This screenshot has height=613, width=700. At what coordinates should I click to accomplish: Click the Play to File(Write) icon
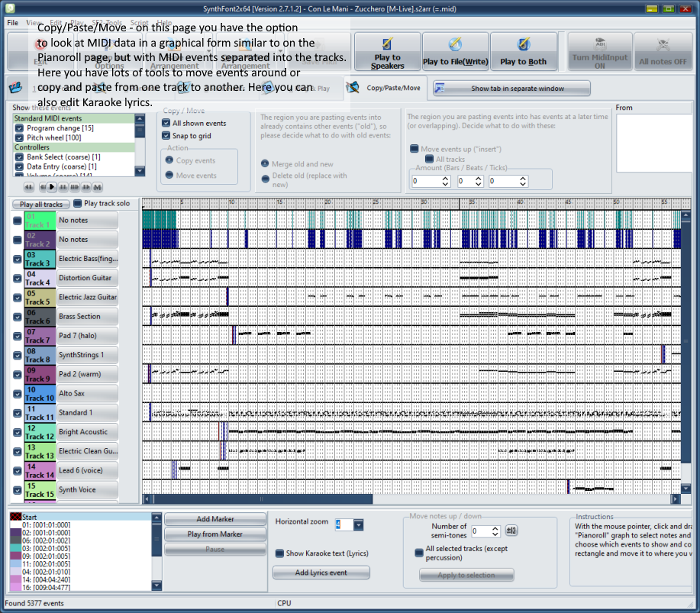pyautogui.click(x=455, y=44)
